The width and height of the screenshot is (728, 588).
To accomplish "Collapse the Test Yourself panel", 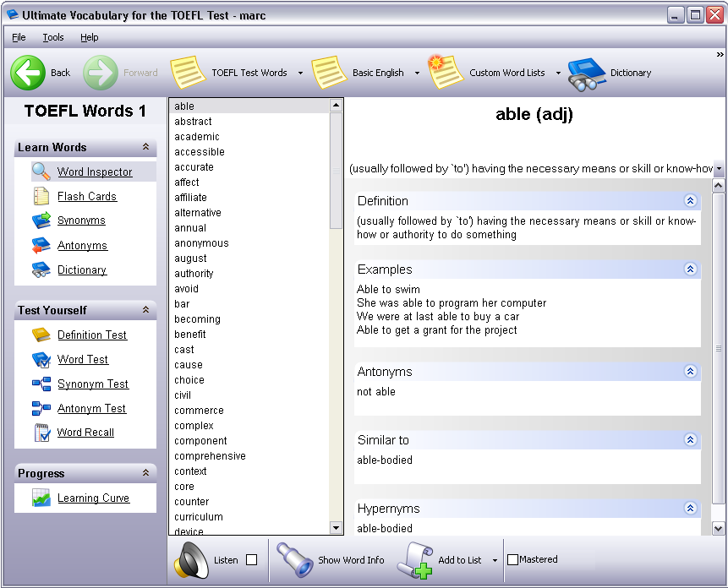I will pos(145,309).
